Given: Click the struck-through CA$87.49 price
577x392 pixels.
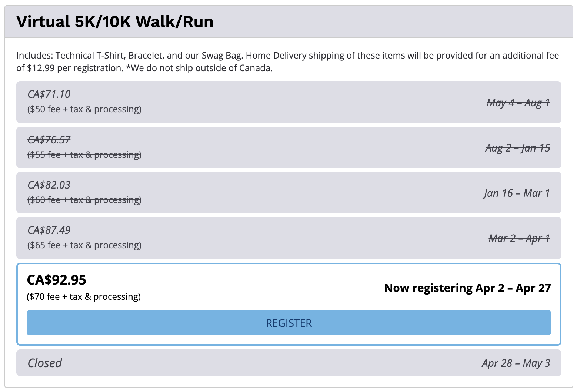Looking at the screenshot, I should tap(49, 230).
